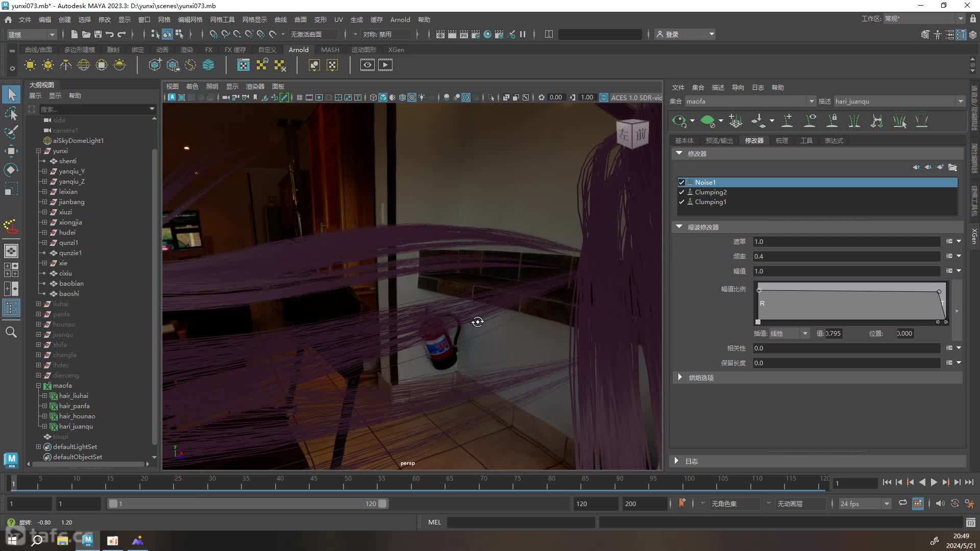Image resolution: width=980 pixels, height=551 pixels.
Task: Click the 频率 value field
Action: (x=846, y=257)
